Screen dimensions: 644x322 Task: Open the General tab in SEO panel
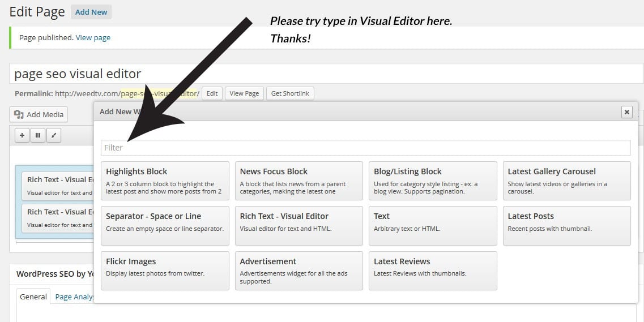click(x=33, y=297)
